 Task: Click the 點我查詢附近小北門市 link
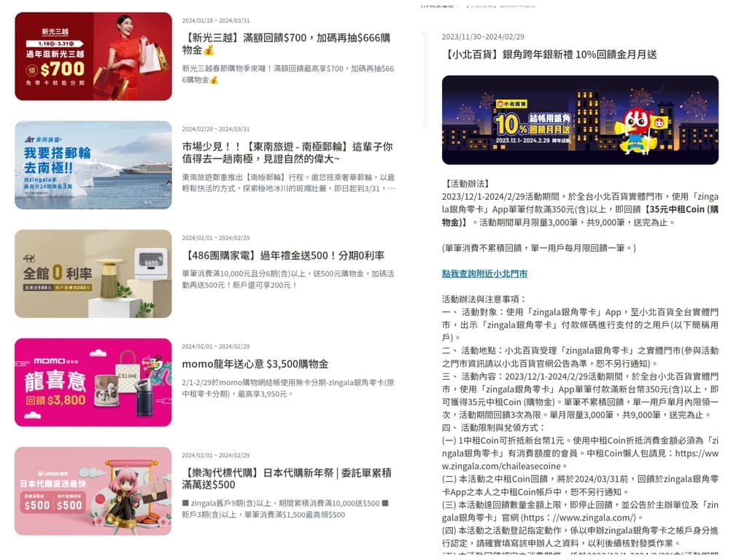coord(484,273)
